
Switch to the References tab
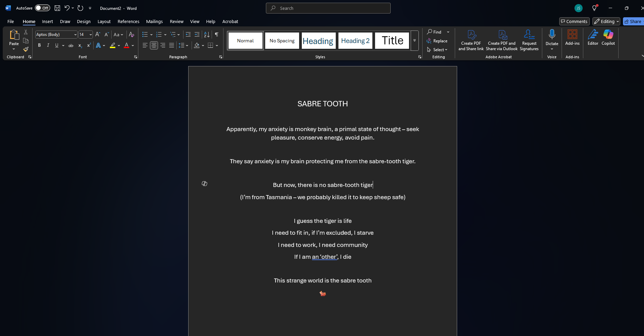click(x=128, y=21)
